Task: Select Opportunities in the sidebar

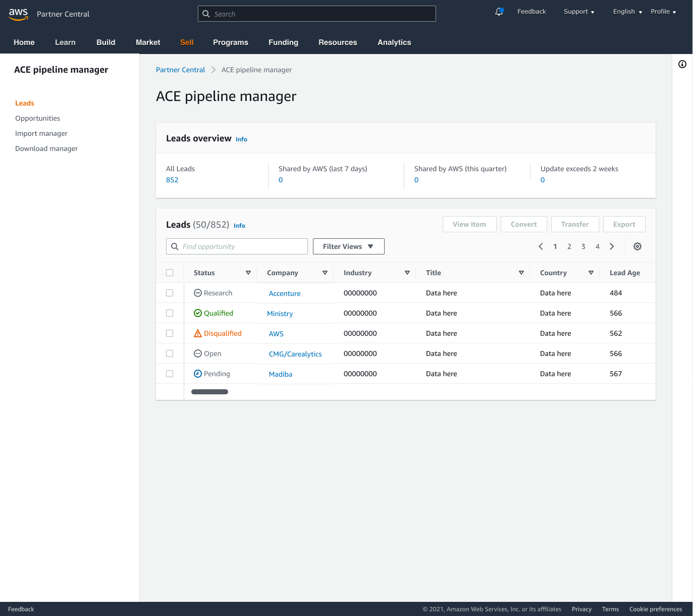Action: click(37, 118)
